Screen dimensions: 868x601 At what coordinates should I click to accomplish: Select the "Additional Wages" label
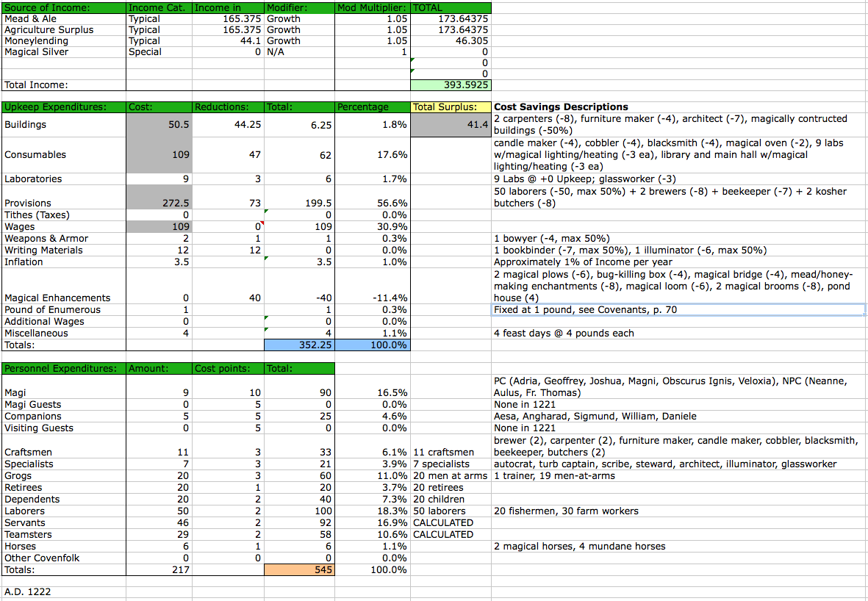pyautogui.click(x=64, y=322)
